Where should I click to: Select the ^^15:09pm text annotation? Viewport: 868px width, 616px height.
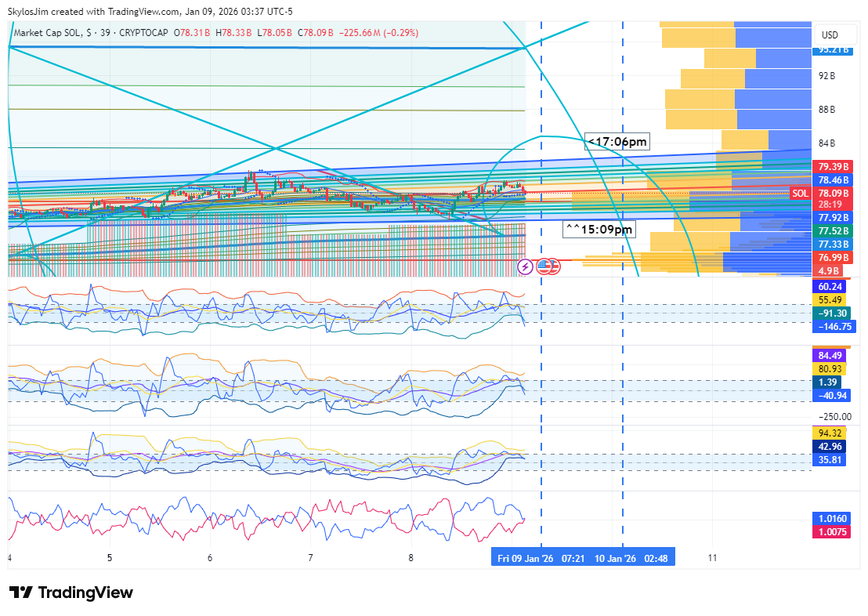pyautogui.click(x=599, y=230)
